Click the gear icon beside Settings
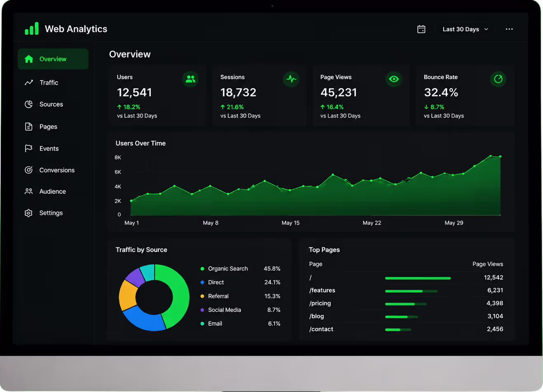This screenshot has width=543, height=392. [29, 213]
